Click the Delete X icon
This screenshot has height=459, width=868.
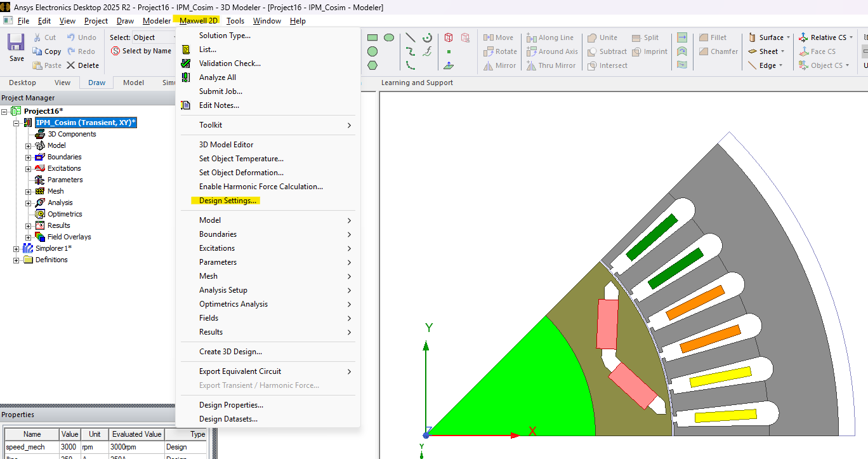point(70,65)
